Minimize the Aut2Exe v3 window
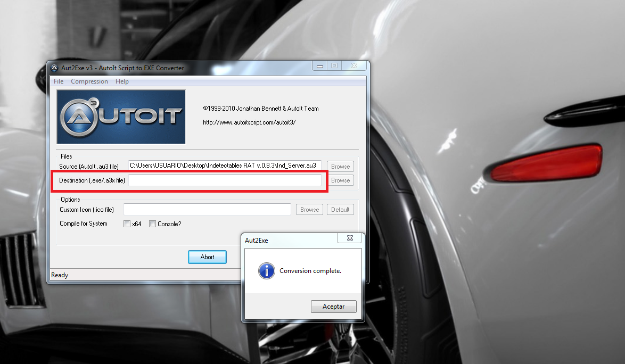The height and width of the screenshot is (364, 625). [319, 65]
